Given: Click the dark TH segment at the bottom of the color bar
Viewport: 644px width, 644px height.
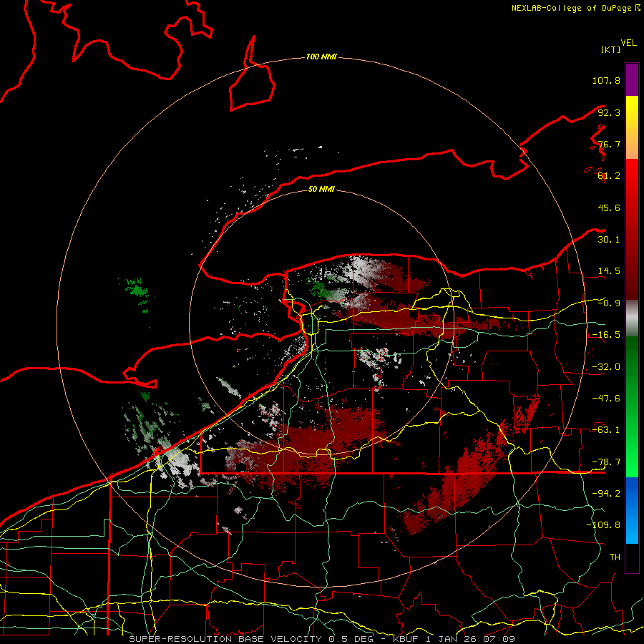Looking at the screenshot, I should (632, 558).
